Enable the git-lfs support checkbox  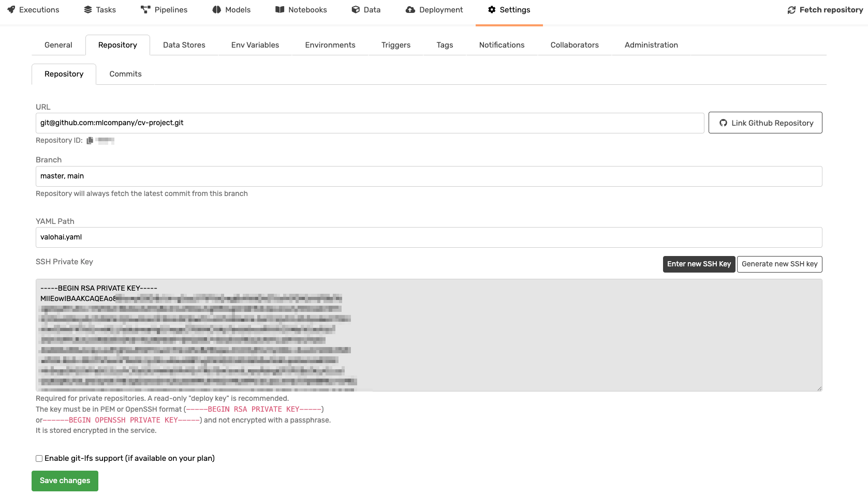point(39,458)
